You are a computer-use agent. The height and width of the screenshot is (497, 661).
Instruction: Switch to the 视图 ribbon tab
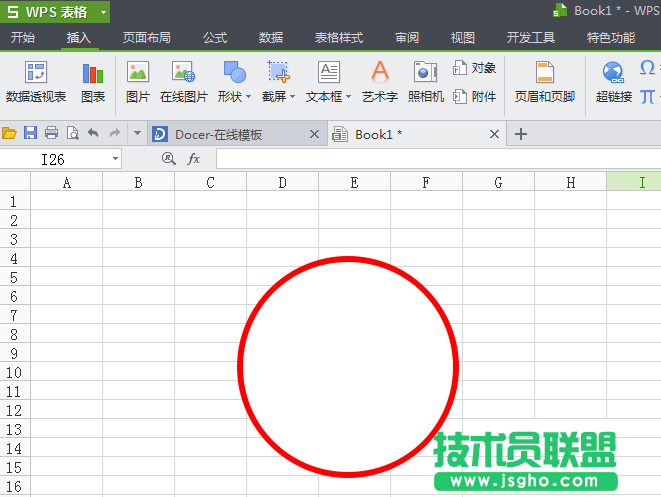[x=462, y=38]
